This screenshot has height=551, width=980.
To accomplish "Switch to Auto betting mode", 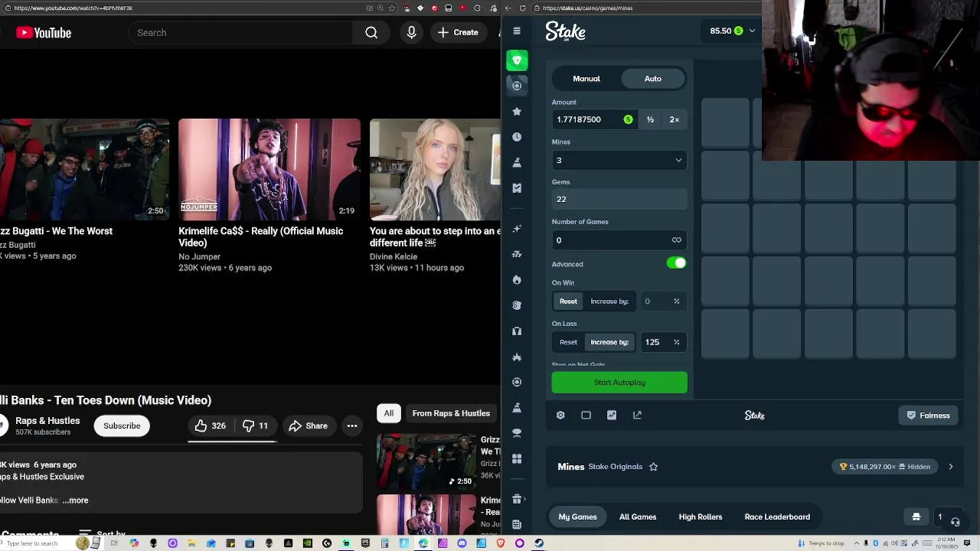I will pos(653,79).
